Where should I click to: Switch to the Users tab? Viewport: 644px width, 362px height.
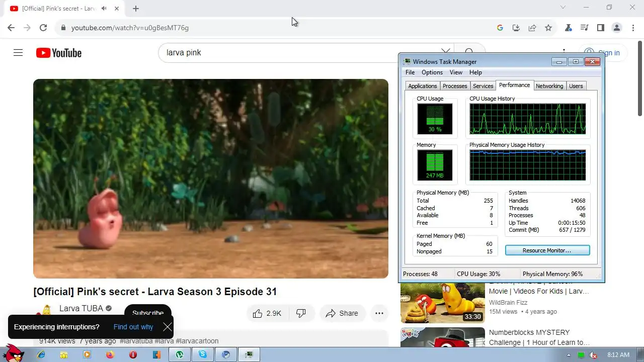point(576,86)
